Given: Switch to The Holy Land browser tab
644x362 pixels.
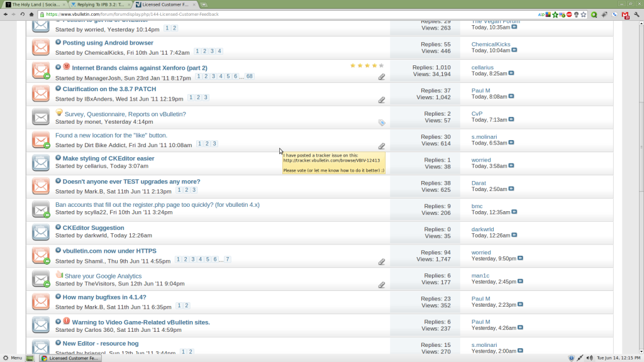Looking at the screenshot, I should [35, 4].
